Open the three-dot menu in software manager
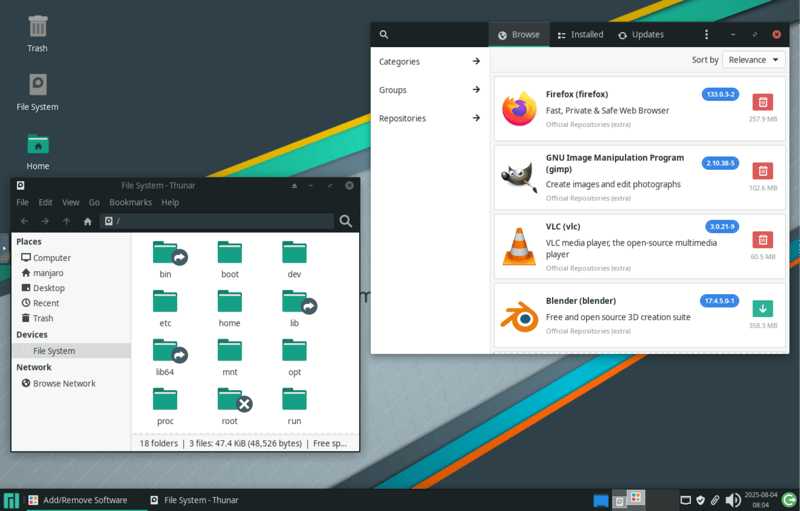This screenshot has height=511, width=800. click(706, 35)
